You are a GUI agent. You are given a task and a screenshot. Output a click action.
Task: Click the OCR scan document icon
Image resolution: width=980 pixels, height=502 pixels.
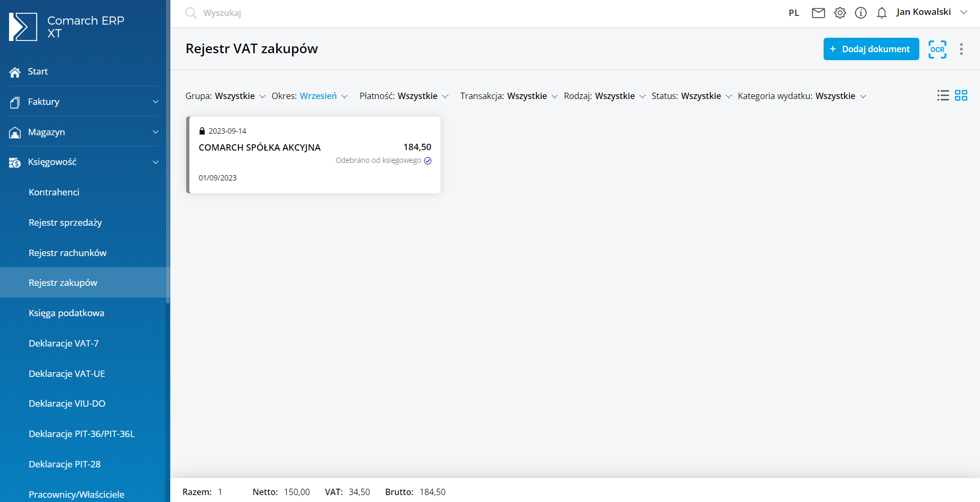point(937,49)
